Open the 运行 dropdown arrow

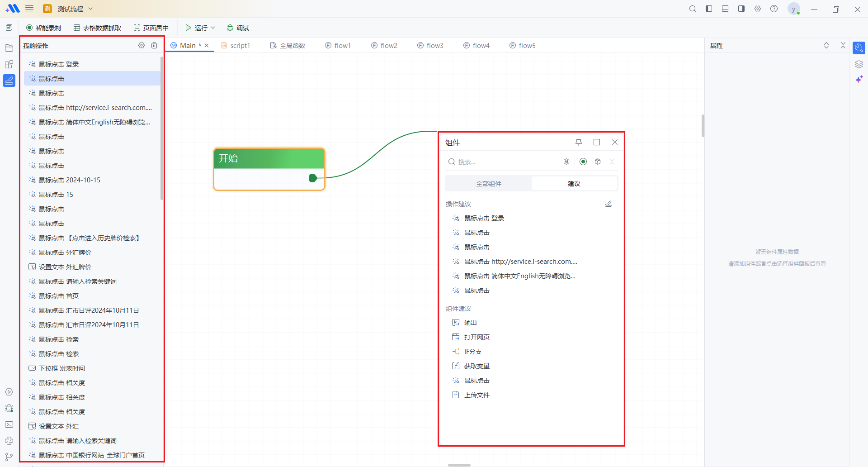(x=213, y=28)
